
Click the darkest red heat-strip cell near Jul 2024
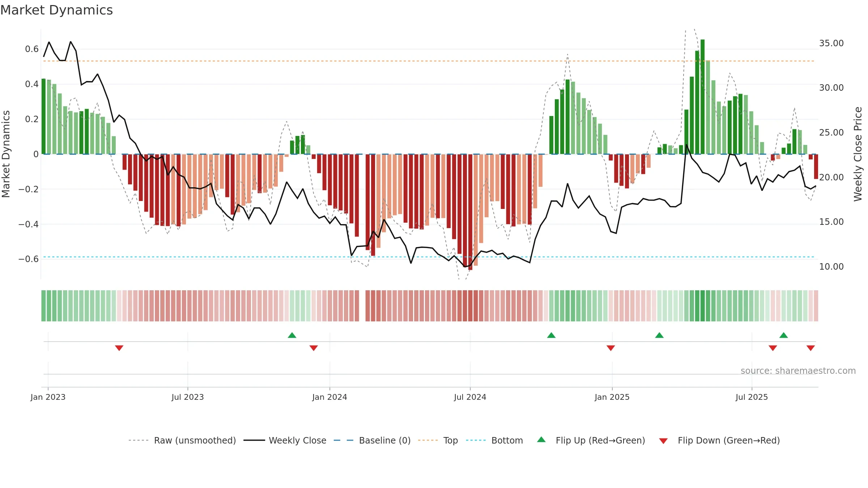point(470,306)
